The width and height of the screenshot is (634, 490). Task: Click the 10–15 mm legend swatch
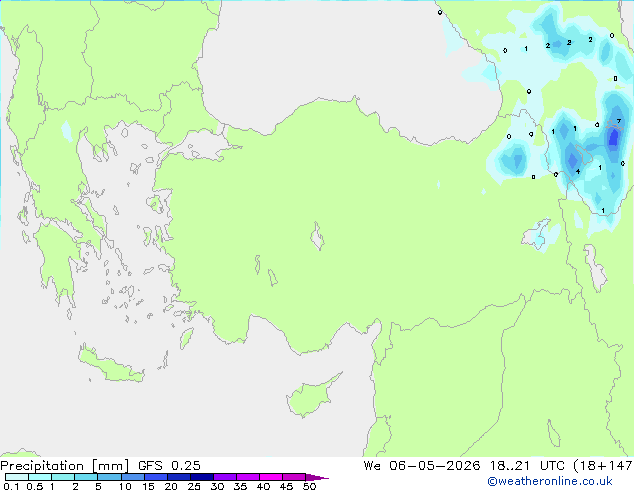[x=132, y=477]
